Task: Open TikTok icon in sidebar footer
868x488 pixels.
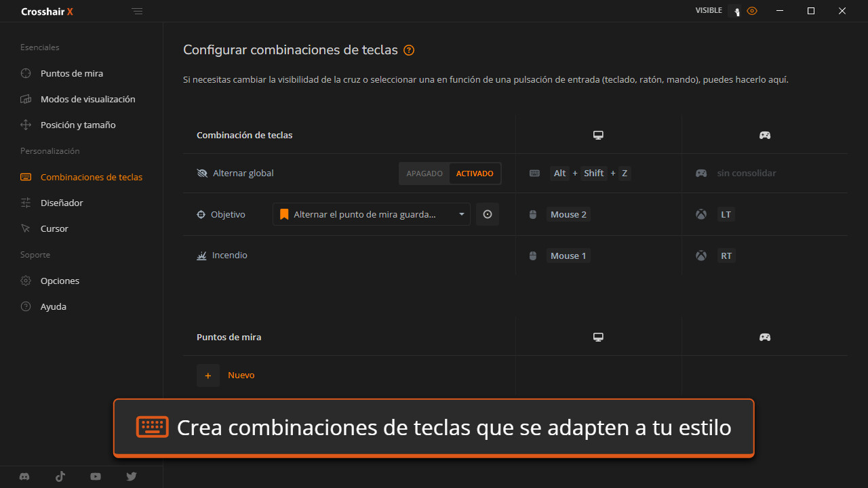Action: 60,476
